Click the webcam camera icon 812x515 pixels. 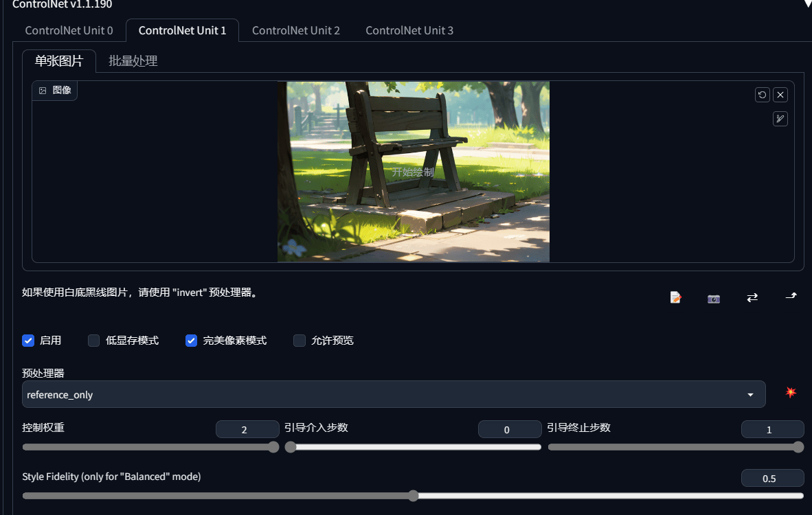(x=714, y=299)
